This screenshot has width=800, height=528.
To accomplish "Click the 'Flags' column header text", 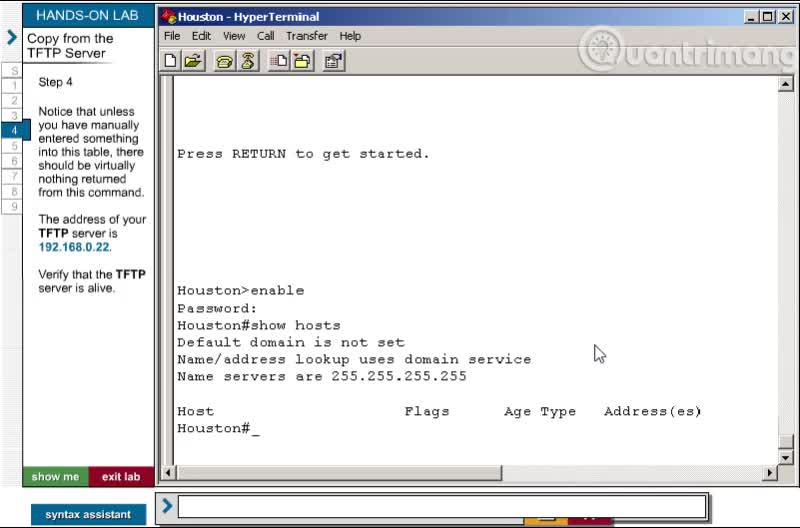I will click(x=427, y=412).
